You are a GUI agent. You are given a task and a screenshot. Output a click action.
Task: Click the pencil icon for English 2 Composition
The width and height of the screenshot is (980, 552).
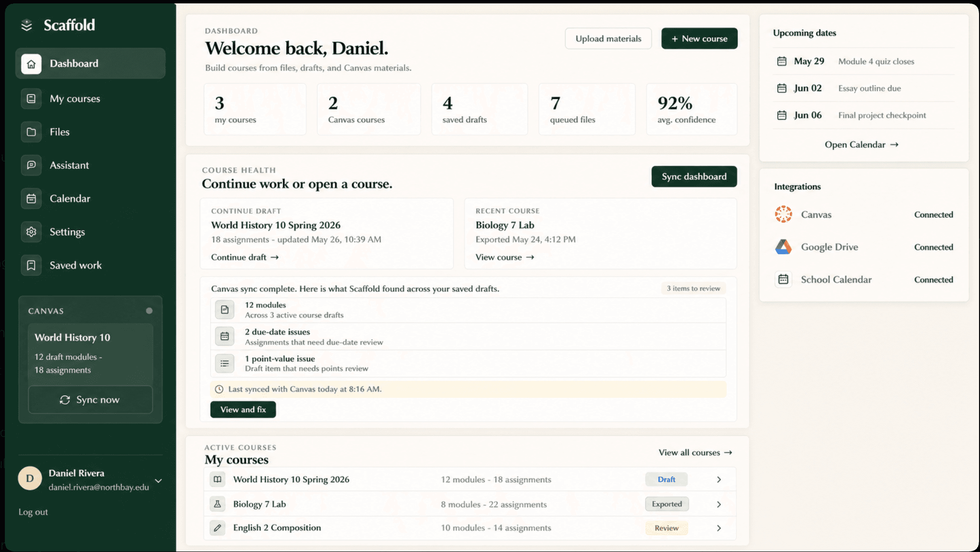[217, 528]
